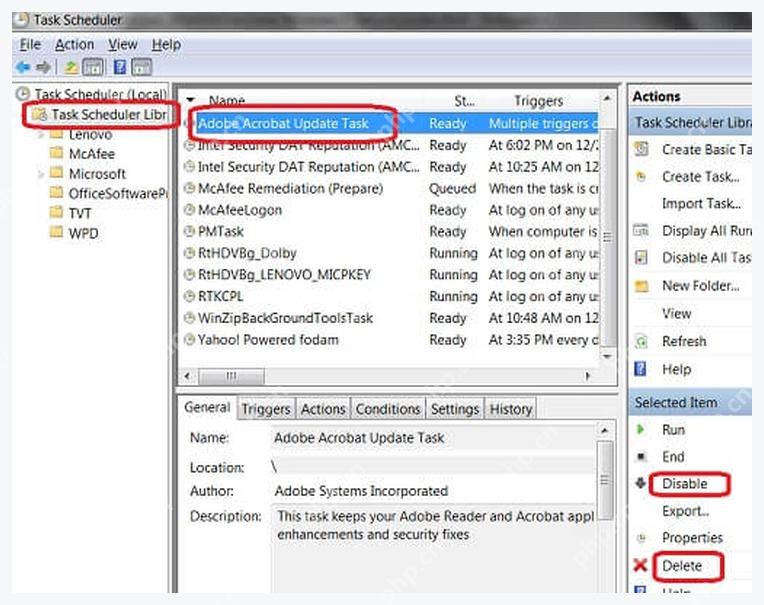Expand the Lenovo folder node

click(41, 134)
